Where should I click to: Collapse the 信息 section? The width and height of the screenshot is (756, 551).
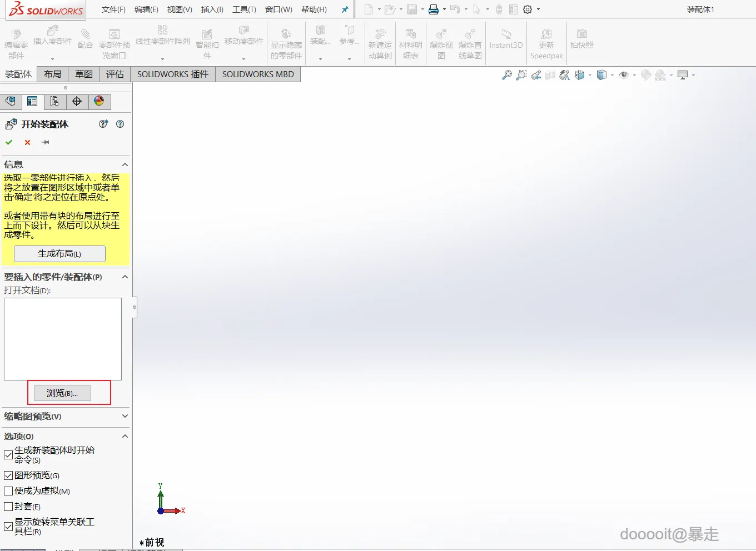click(125, 164)
